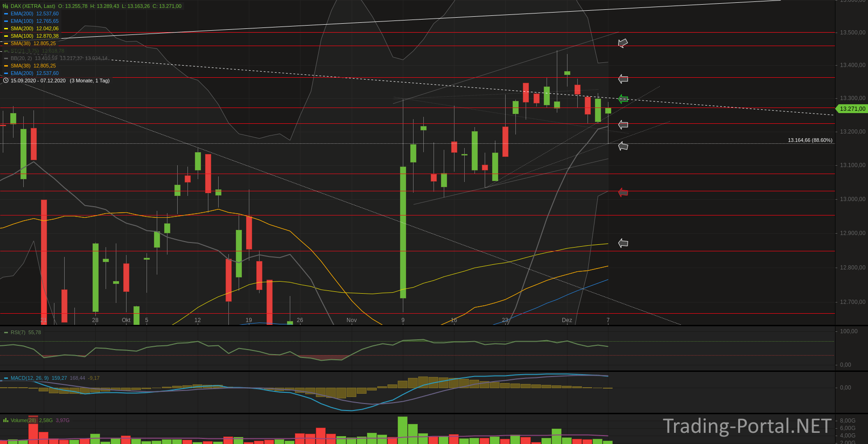This screenshot has height=444, width=868.
Task: Click the close value C: 13.271,00 in the header
Action: click(167, 6)
